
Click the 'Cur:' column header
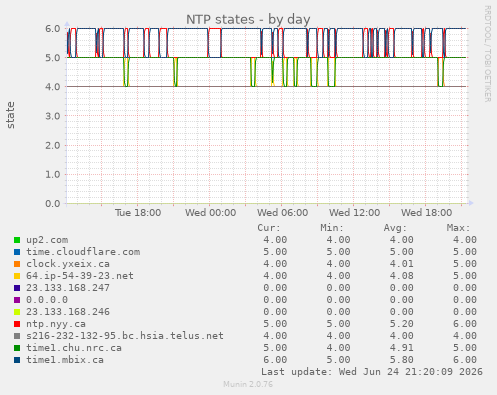[269, 228]
